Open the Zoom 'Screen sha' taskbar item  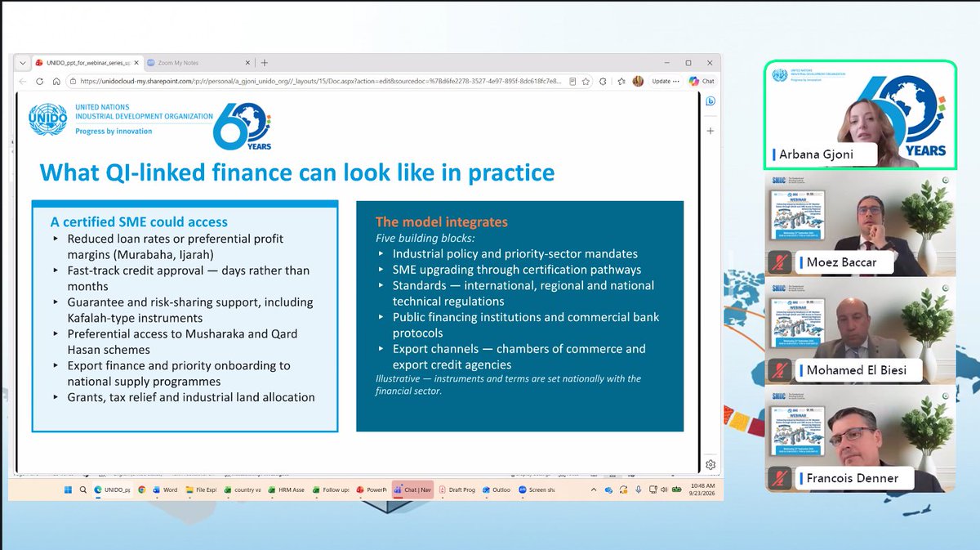point(537,490)
